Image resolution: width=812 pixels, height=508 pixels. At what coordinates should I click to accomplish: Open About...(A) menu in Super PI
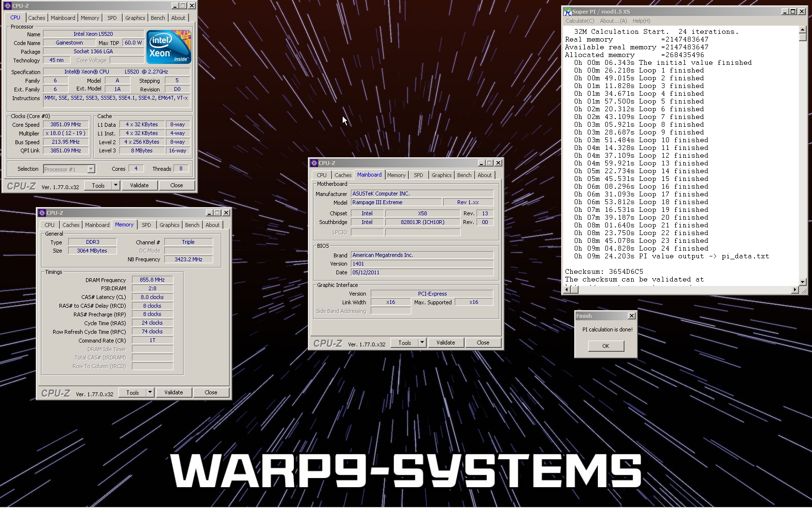click(613, 21)
